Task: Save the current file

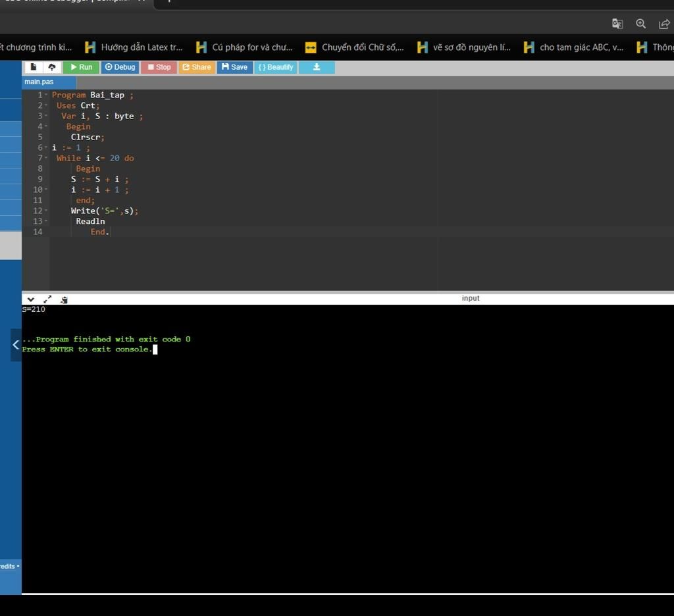Action: pos(235,67)
